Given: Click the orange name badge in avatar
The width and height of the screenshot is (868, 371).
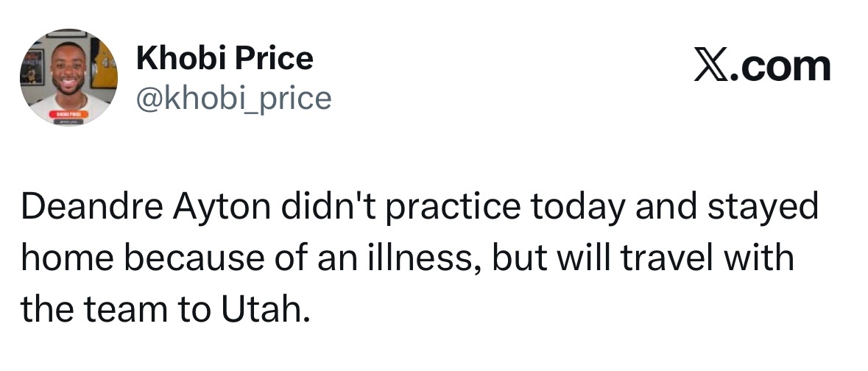Looking at the screenshot, I should [69, 114].
